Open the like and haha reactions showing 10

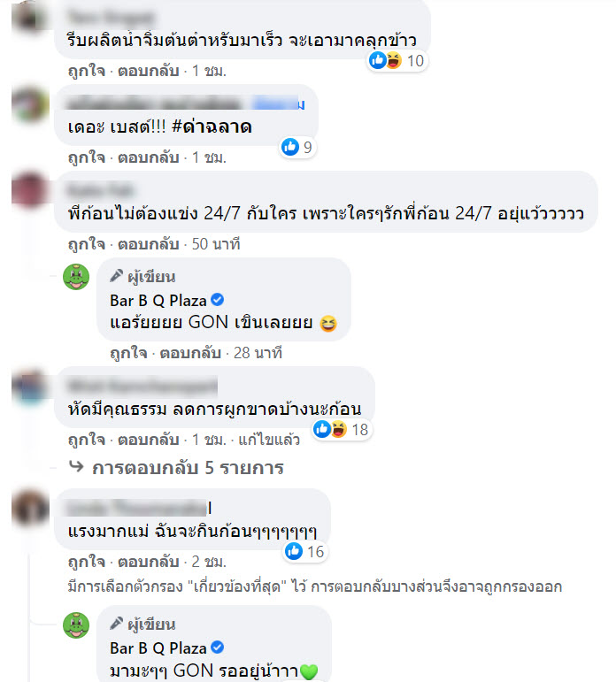397,60
